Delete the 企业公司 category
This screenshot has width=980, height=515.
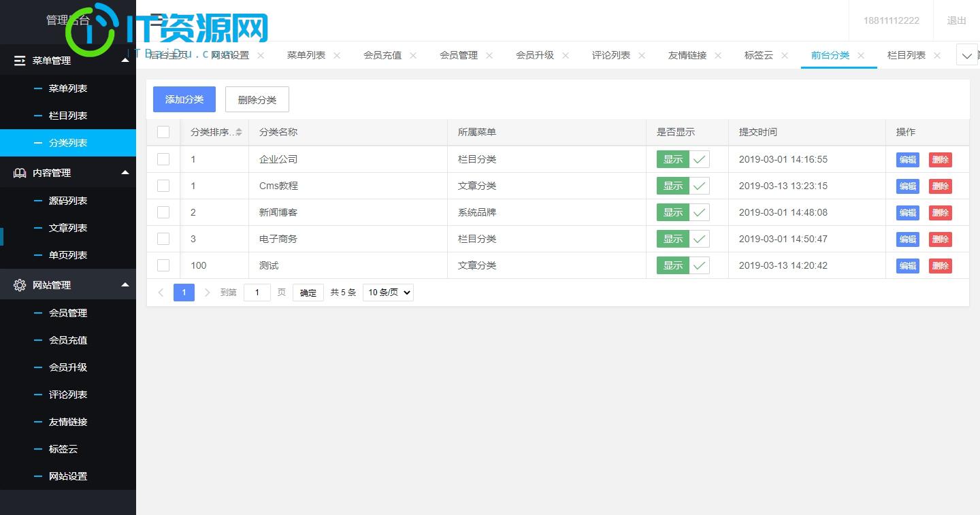[x=941, y=160]
